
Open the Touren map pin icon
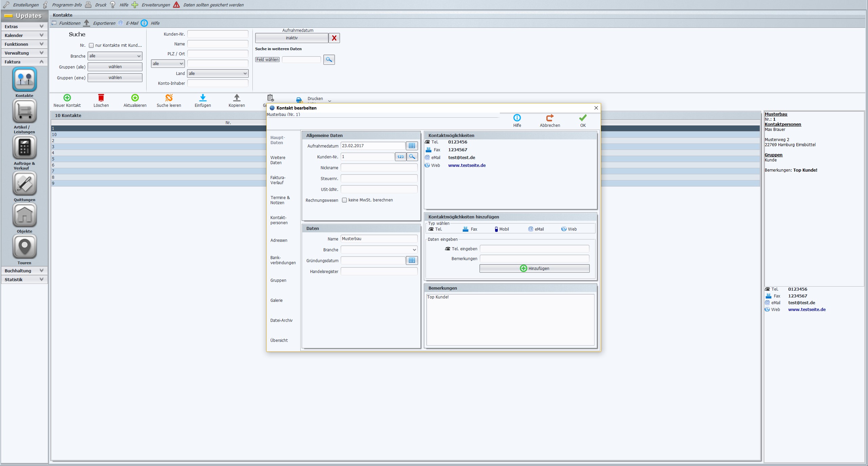point(24,247)
